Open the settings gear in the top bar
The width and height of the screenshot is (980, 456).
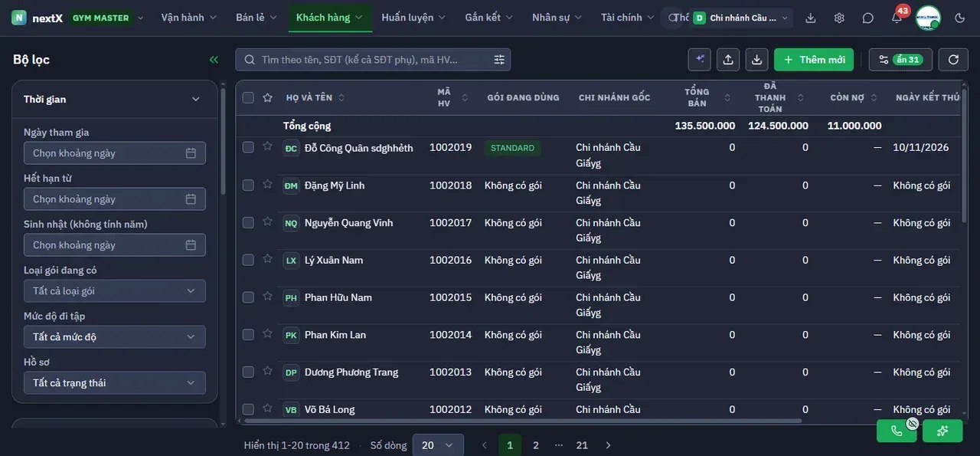(x=839, y=18)
